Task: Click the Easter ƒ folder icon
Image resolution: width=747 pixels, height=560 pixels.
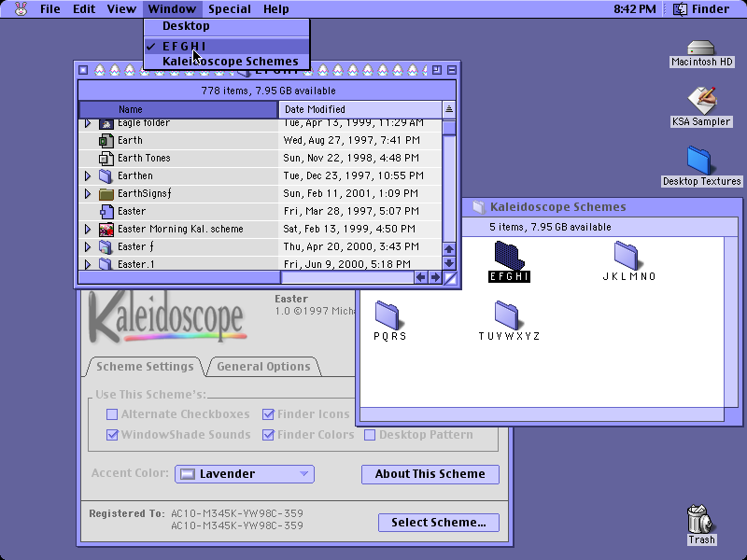Action: coord(106,246)
